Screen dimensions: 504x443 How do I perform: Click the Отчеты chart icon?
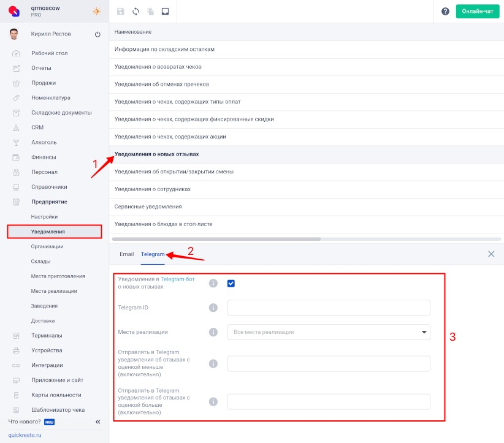pos(16,68)
